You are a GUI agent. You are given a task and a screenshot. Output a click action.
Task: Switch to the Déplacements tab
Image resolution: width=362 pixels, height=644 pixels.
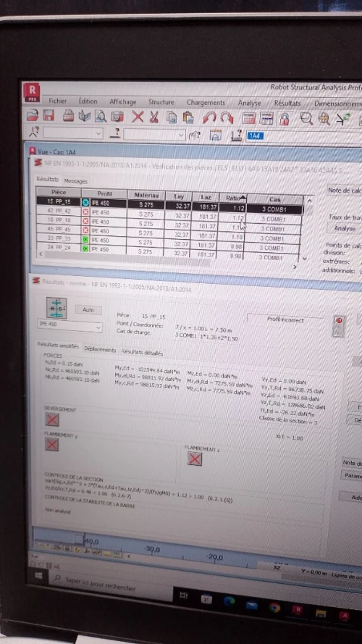tap(100, 349)
